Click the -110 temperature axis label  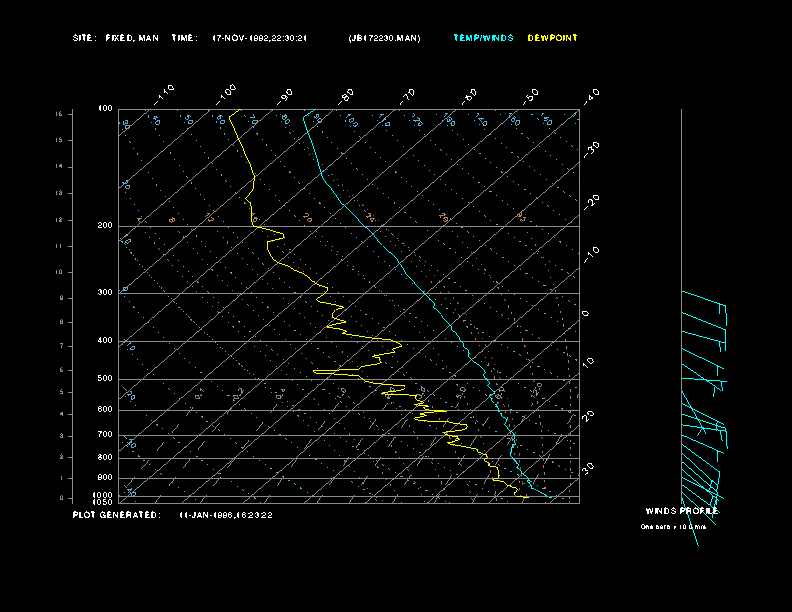tap(166, 93)
